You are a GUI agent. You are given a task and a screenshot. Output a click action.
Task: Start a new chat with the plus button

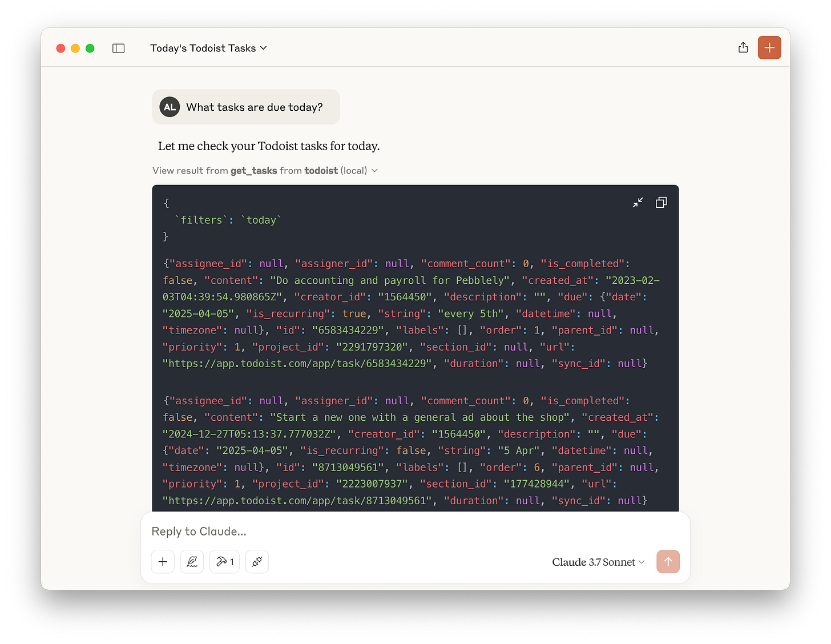769,48
